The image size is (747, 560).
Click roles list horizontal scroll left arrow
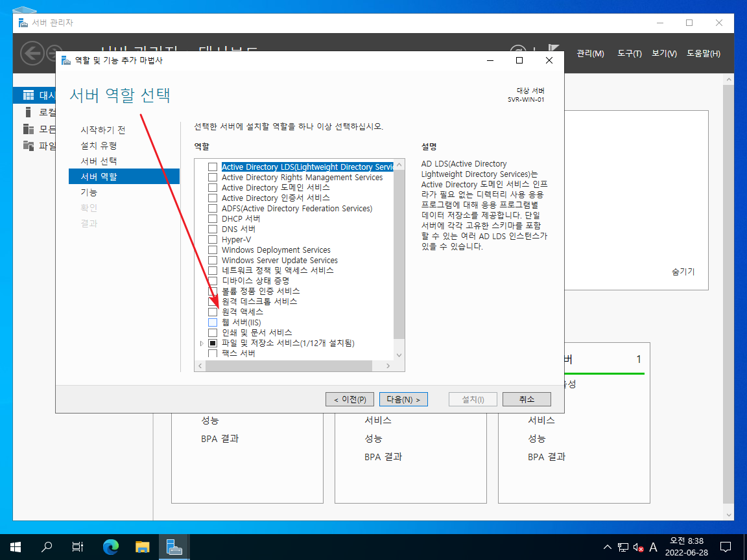pos(200,366)
